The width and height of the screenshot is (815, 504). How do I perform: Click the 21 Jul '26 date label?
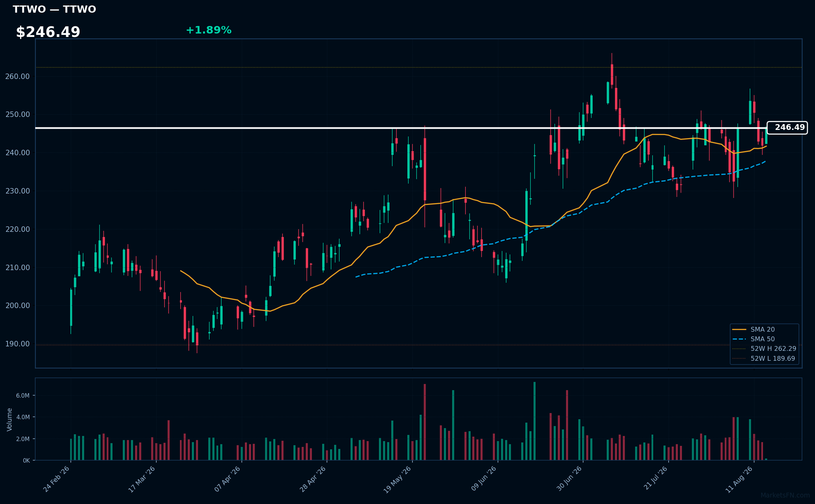(x=655, y=478)
